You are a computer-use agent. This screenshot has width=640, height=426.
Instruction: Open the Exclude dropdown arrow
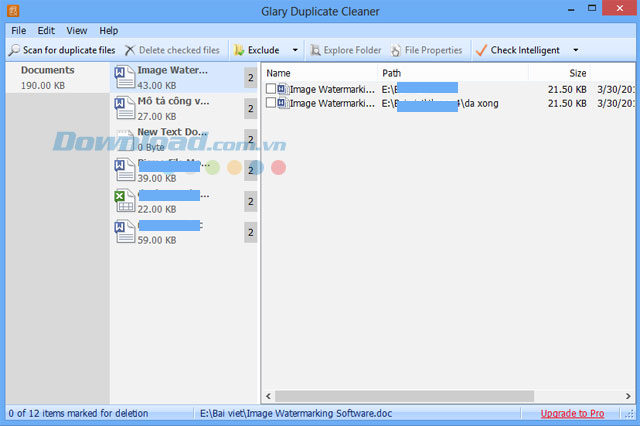(x=295, y=50)
